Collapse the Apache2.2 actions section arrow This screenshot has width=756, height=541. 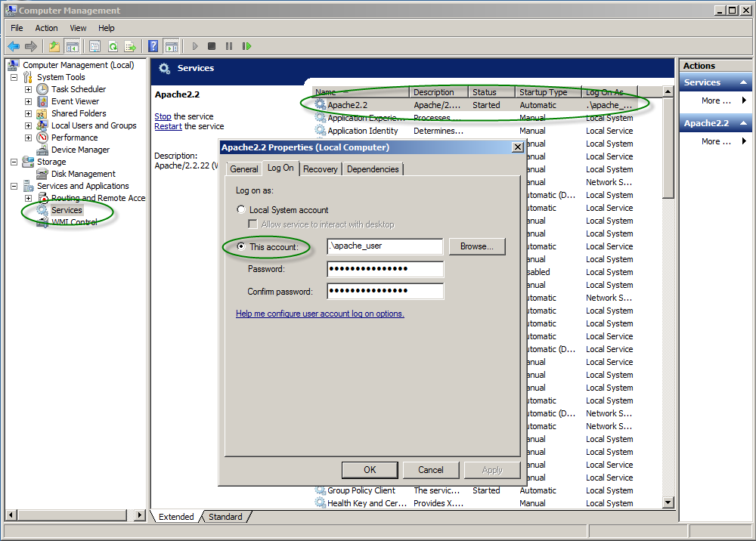point(743,123)
